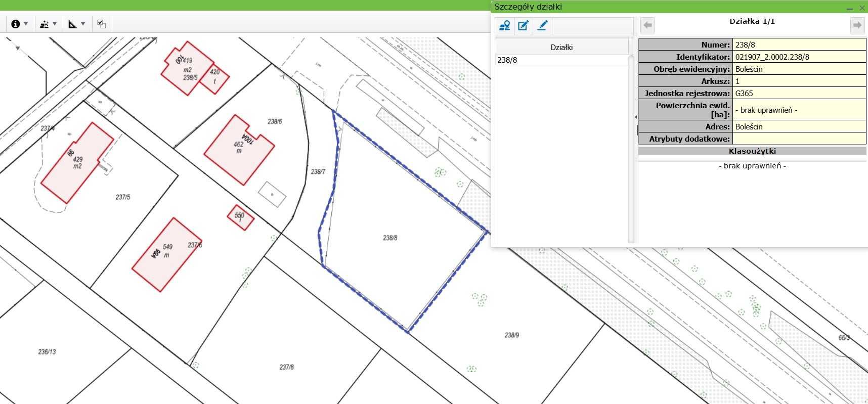Minimize the Szczegóły działki panel
Screen dimensions: 868x404
[x=850, y=8]
